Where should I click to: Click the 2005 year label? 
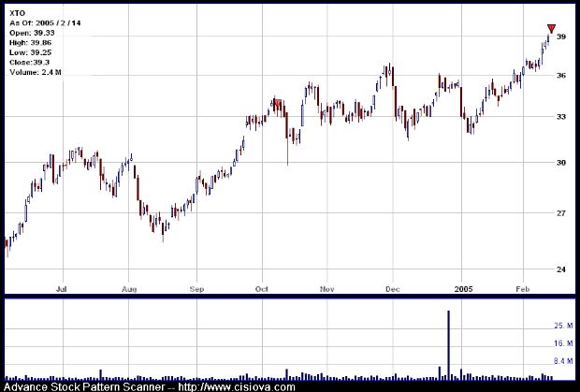[x=463, y=289]
